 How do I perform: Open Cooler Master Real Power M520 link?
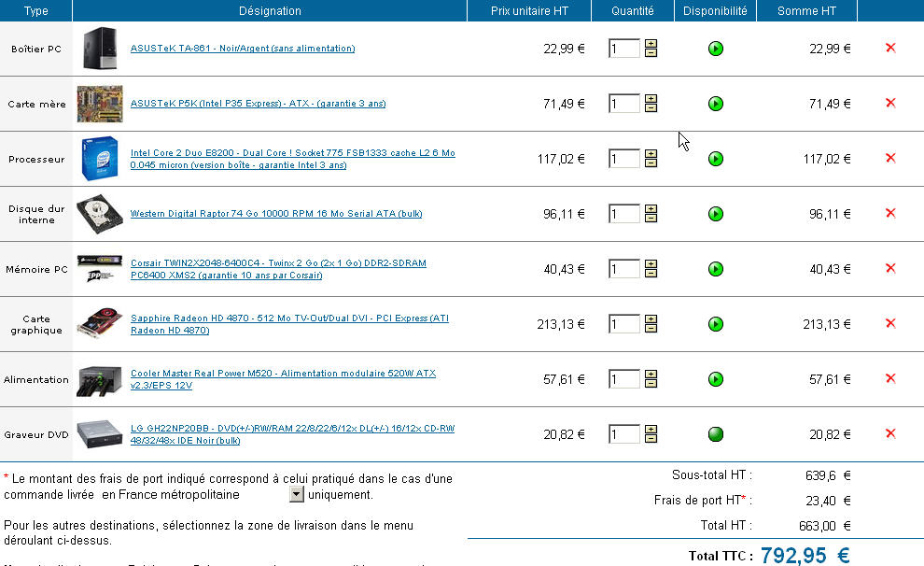coord(283,379)
